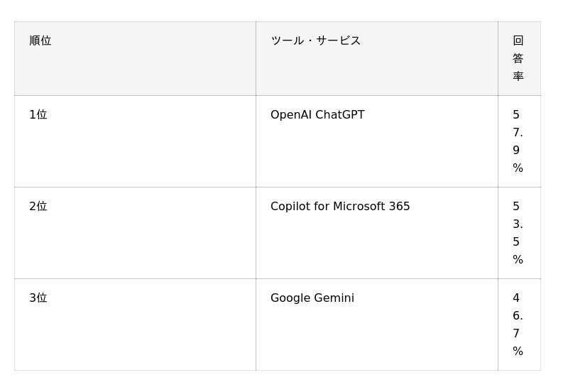The width and height of the screenshot is (568, 392).
Task: Click the word "OpenAI" in the table
Action: [x=291, y=115]
